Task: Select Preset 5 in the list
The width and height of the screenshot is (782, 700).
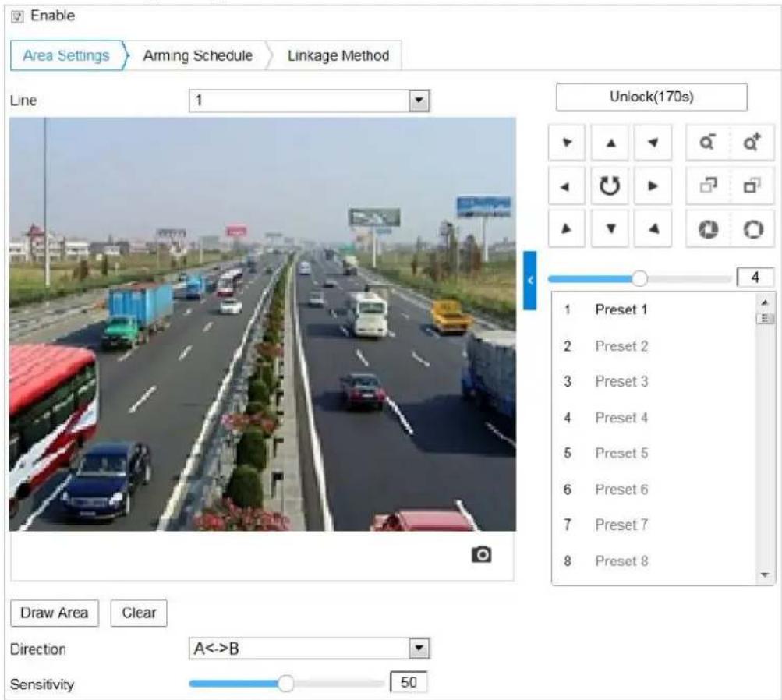Action: point(654,453)
